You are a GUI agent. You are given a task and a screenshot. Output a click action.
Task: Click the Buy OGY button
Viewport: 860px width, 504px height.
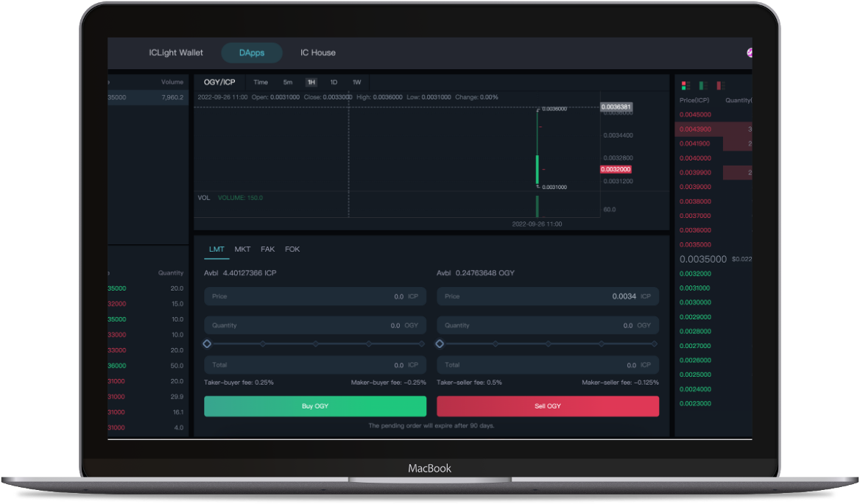(315, 406)
